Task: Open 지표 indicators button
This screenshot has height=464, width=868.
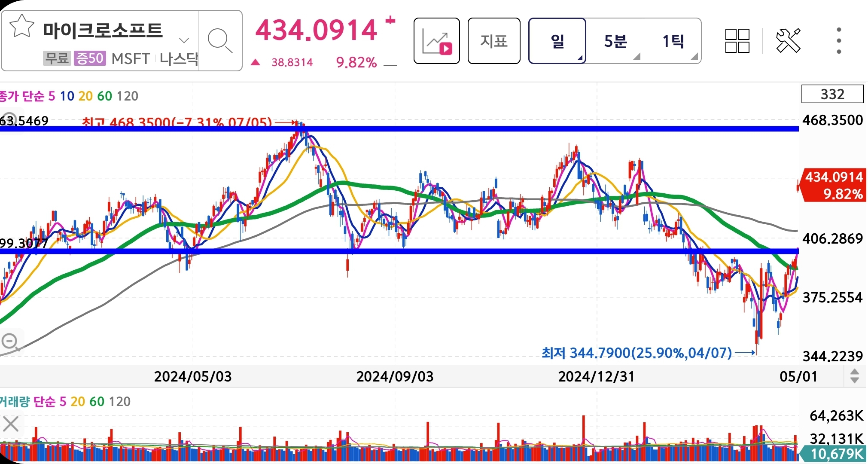Action: pos(493,41)
